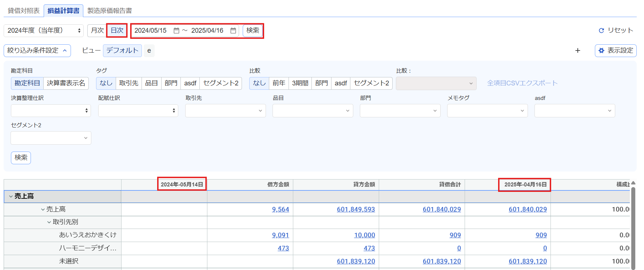Open the 601,849,593 credit amount link

(356, 209)
